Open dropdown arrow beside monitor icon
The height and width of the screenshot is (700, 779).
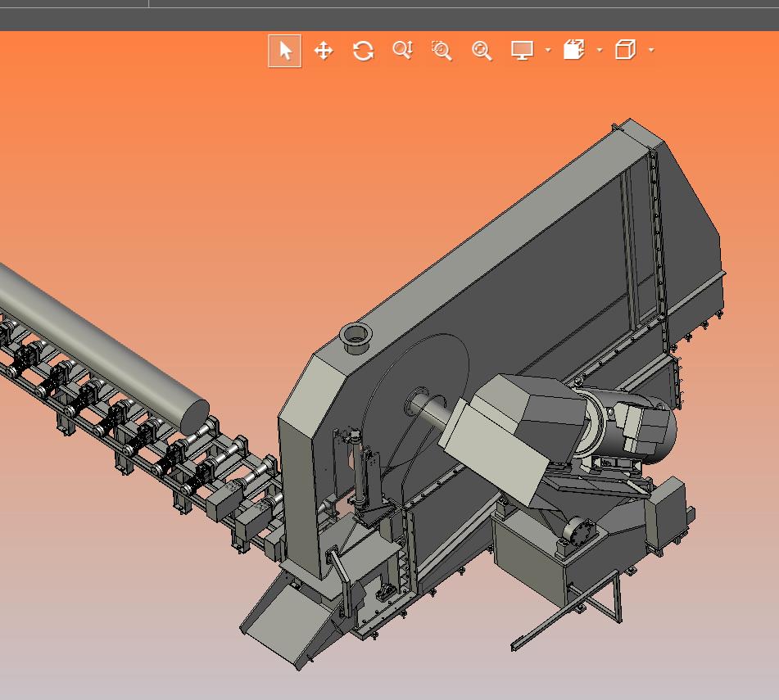click(548, 50)
